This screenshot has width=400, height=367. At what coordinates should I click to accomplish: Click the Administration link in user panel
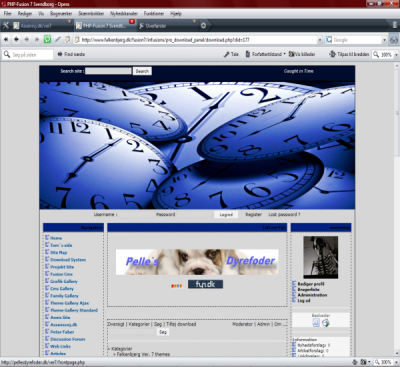tap(312, 295)
